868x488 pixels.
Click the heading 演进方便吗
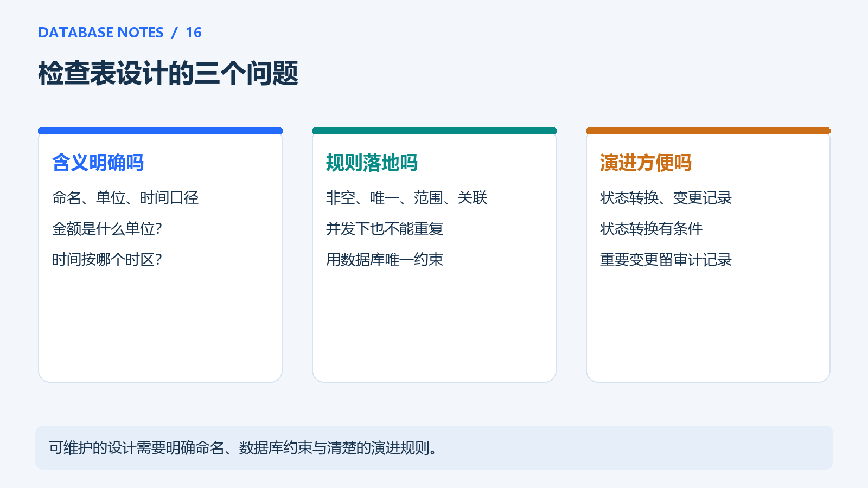click(x=646, y=163)
